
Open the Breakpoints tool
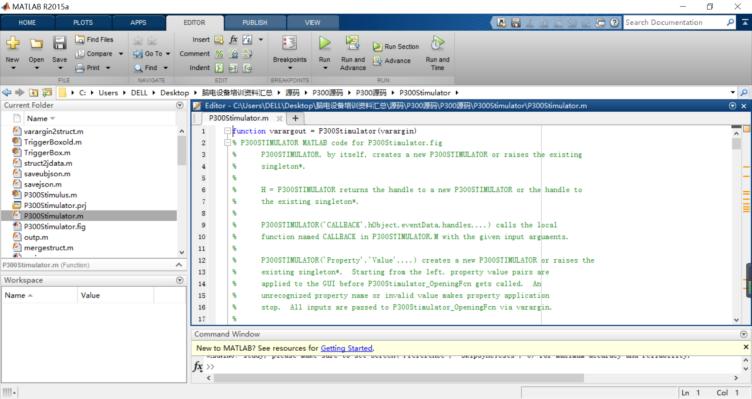click(289, 44)
